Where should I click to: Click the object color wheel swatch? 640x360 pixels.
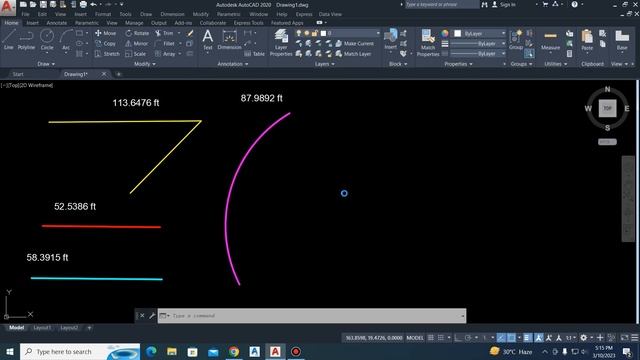pyautogui.click(x=444, y=33)
